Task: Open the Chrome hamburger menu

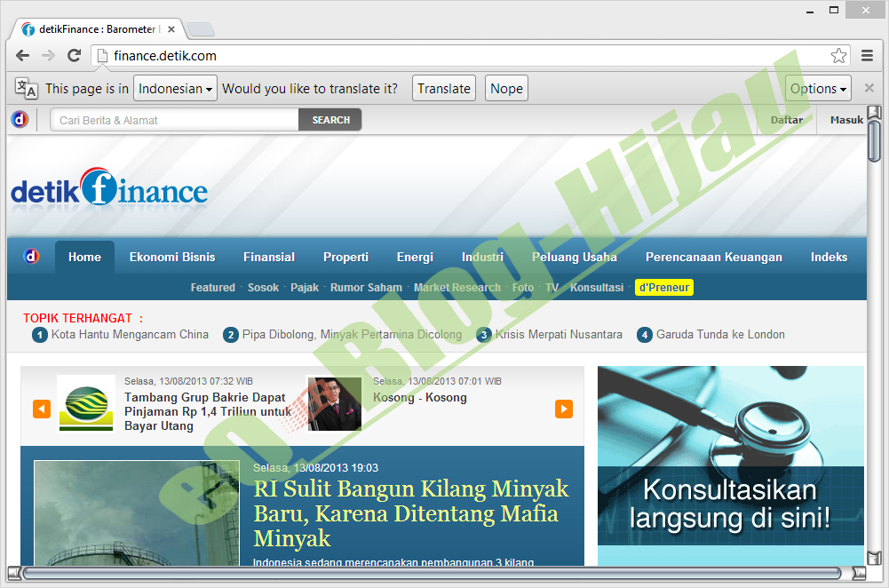Action: pos(867,56)
